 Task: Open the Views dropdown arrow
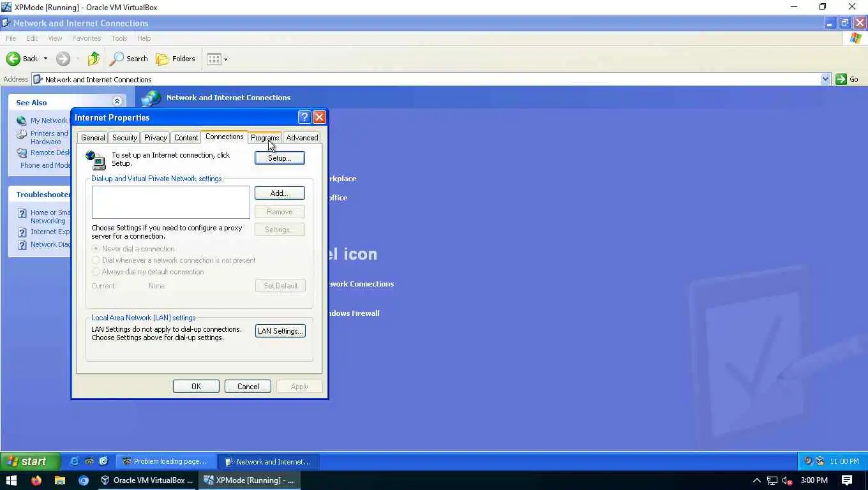click(x=226, y=59)
